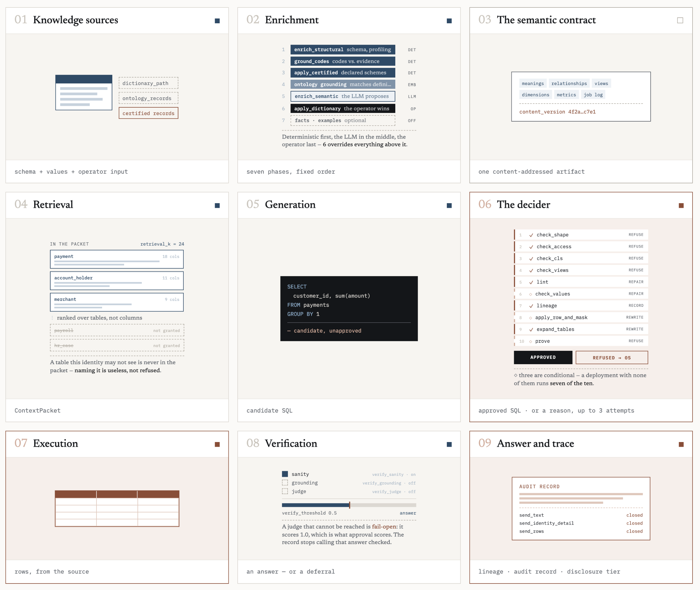Select the account_holder table in the packet
This screenshot has height=590, width=700.
117,281
